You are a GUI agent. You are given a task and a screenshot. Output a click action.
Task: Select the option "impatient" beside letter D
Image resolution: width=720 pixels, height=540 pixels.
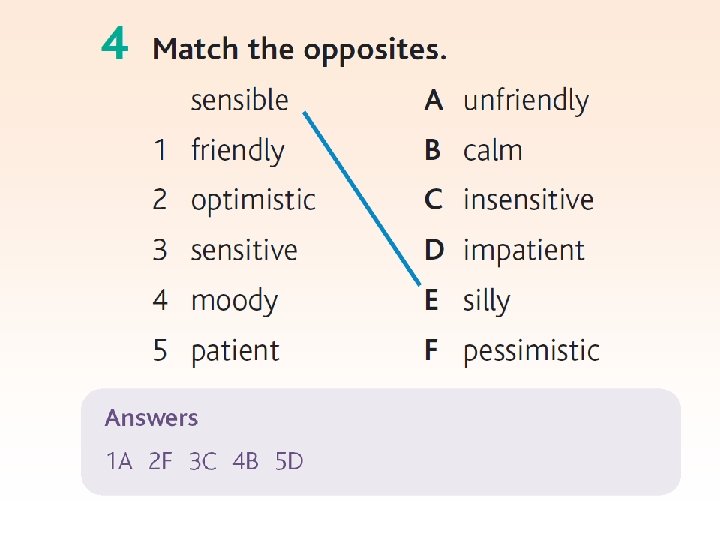tap(524, 250)
